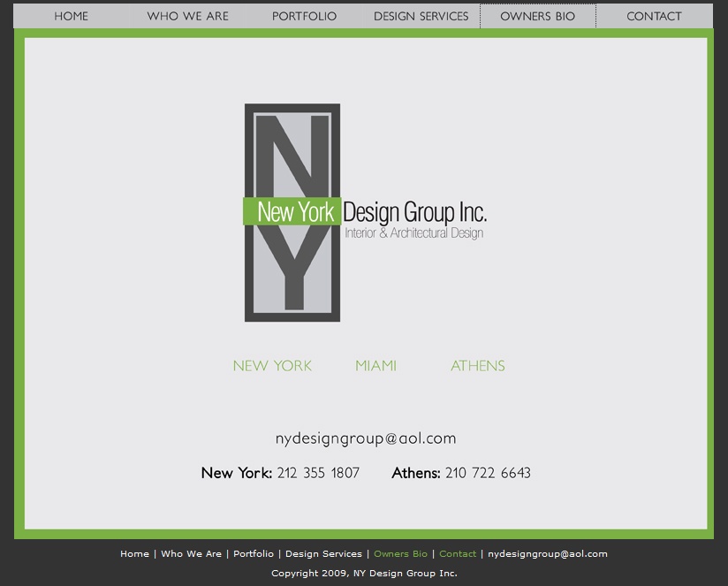
Task: Open HOME in the top navigation bar
Action: point(71,16)
